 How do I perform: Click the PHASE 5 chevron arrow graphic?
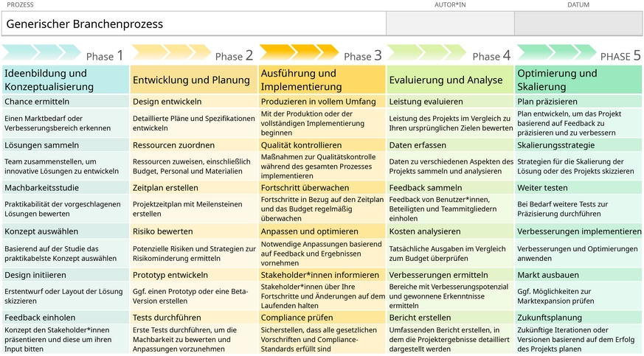pos(556,52)
